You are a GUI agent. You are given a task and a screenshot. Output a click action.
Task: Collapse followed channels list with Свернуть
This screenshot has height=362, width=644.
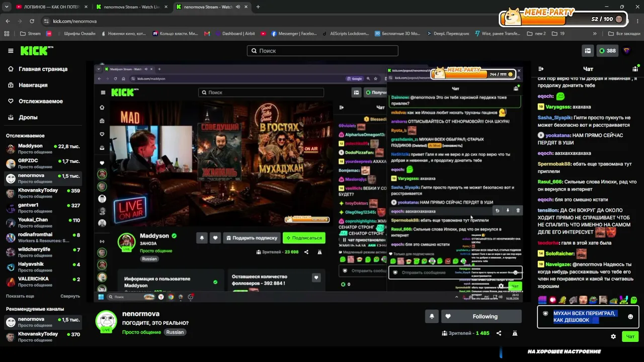coord(70,296)
